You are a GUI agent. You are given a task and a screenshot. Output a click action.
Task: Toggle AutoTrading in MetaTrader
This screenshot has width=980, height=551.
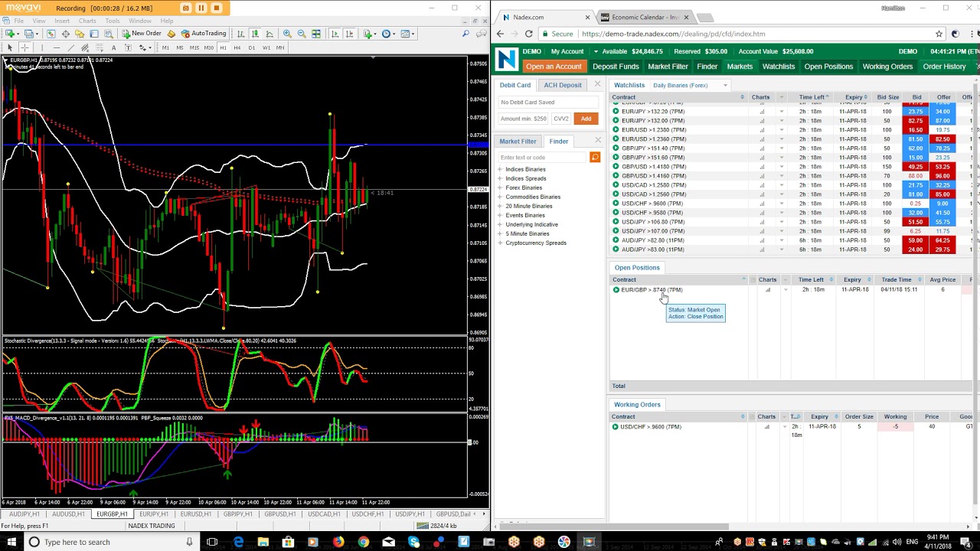(x=204, y=34)
